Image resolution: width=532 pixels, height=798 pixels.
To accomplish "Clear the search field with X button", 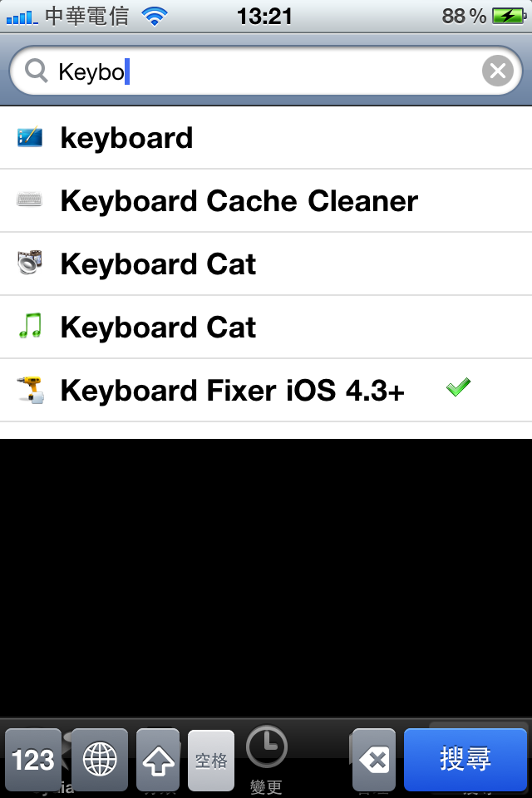I will click(x=497, y=71).
